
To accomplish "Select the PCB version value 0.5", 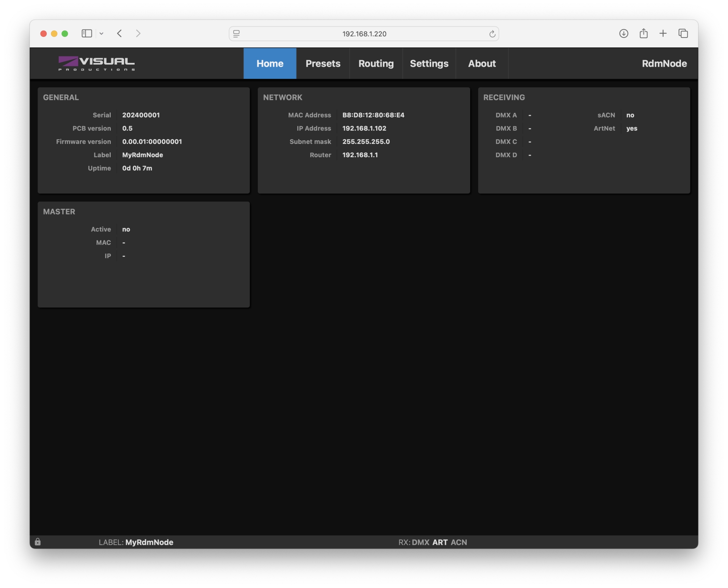I will [x=127, y=128].
